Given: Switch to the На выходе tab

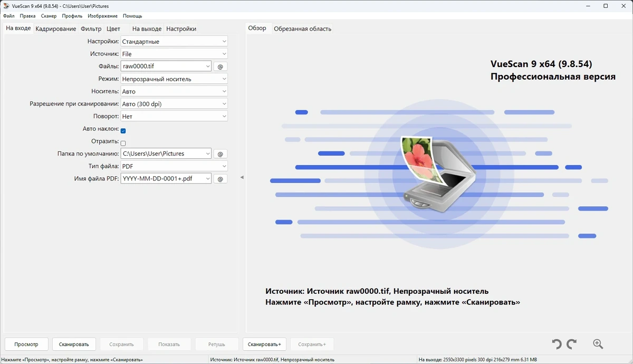Looking at the screenshot, I should tap(147, 29).
